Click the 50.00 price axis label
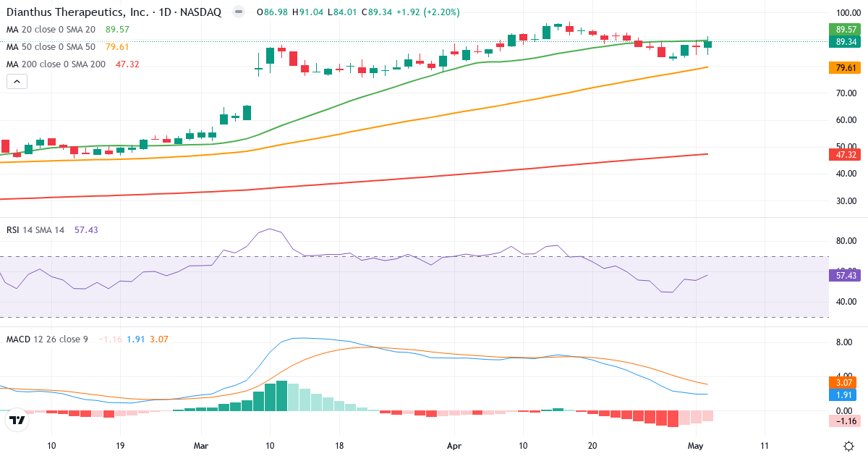This screenshot has width=868, height=456. point(846,147)
